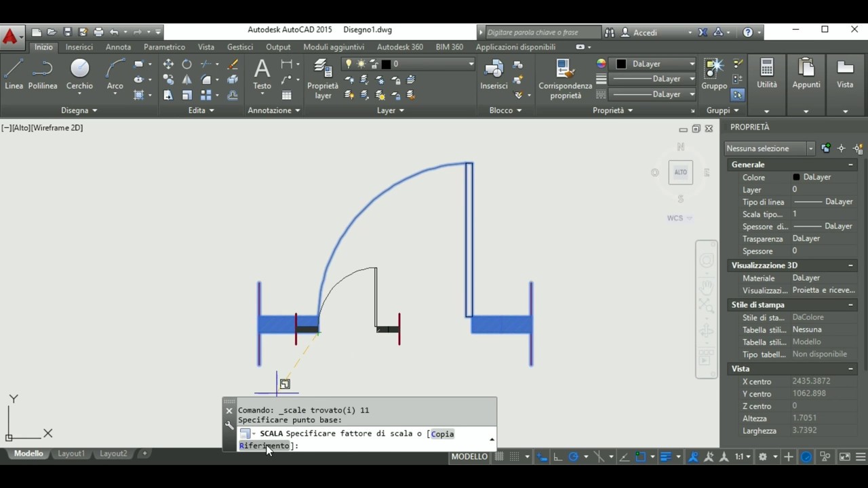Click the black color swatch in ribbon Proprietà
Screen dimensions: 868x488
tap(621, 64)
